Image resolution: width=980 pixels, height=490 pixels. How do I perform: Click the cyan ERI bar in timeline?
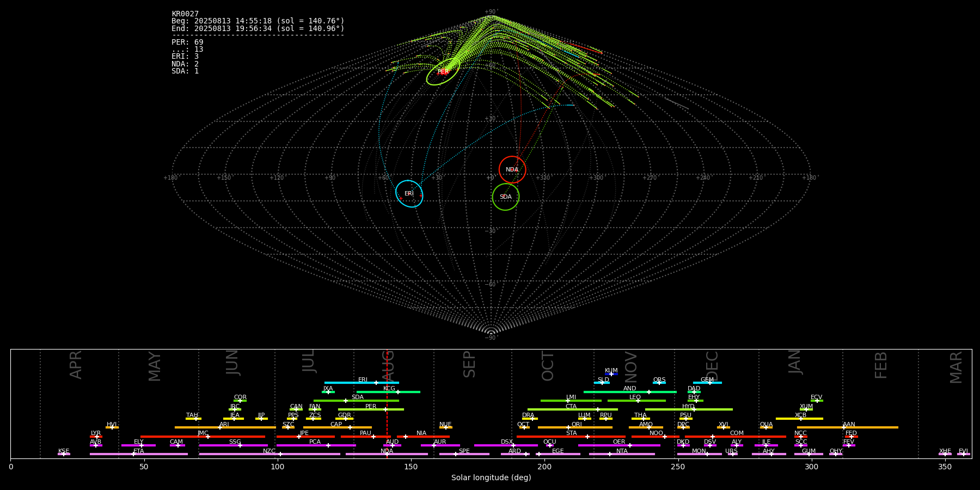pyautogui.click(x=362, y=383)
